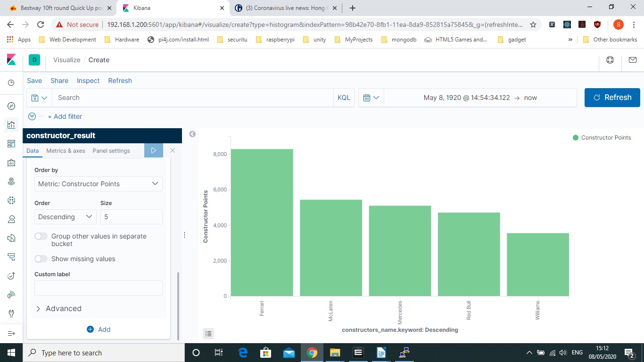Open Visualize chart icon in sidebar
Screen dimensions: 644x362
(x=11, y=125)
